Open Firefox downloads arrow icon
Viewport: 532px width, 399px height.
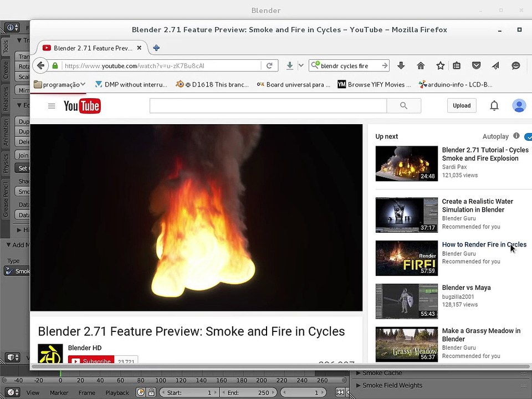(401, 65)
